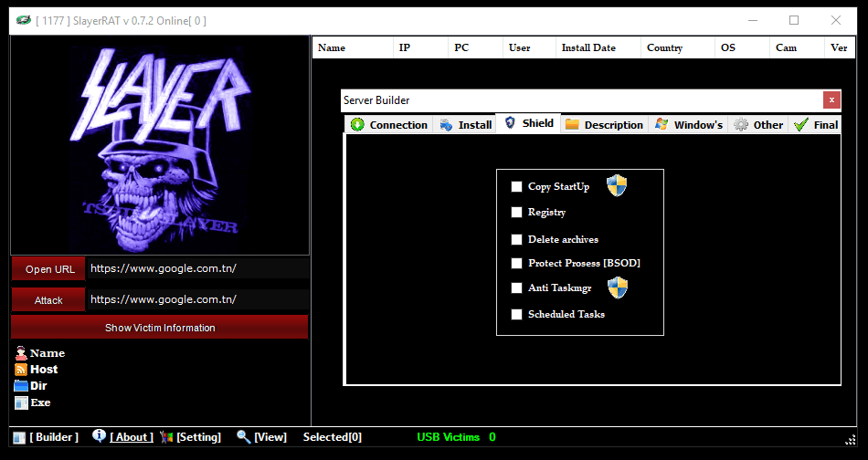Click the Description folder icon
Image resolution: width=868 pixels, height=460 pixels.
pos(572,125)
